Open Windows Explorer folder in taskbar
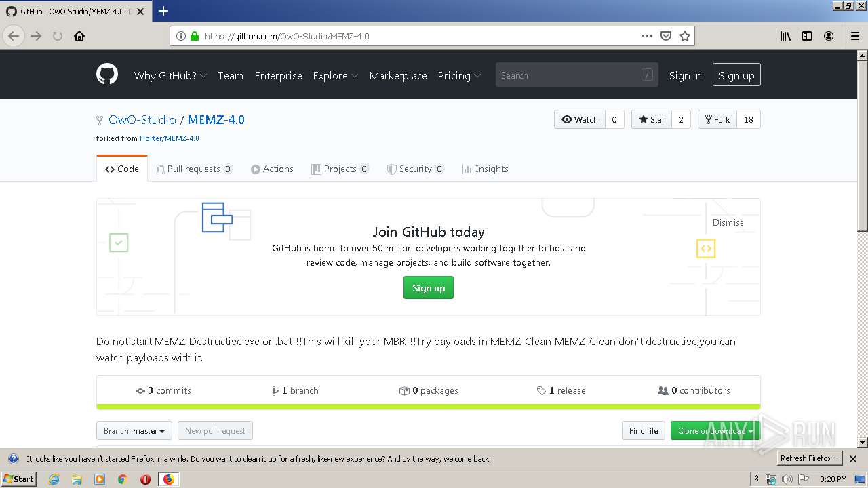868x488 pixels. click(x=77, y=479)
